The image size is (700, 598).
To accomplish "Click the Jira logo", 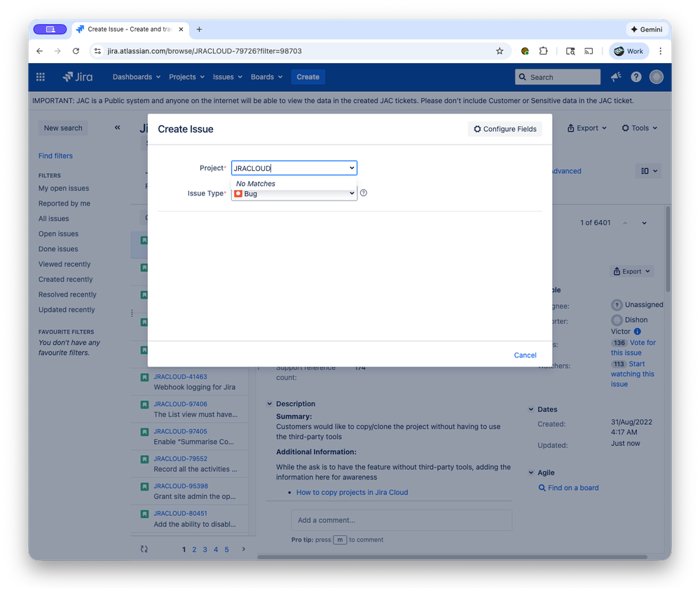I will [x=78, y=77].
